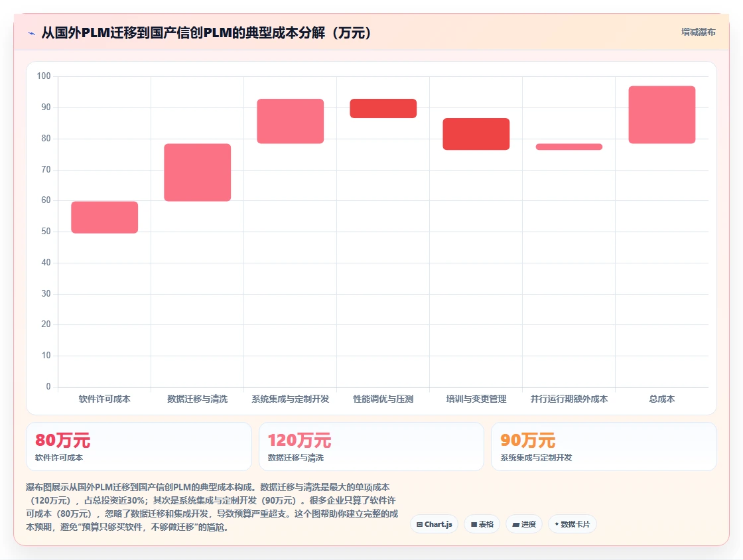Image resolution: width=743 pixels, height=560 pixels.
Task: Click the 性能调优与压测 red bar
Action: click(x=383, y=109)
